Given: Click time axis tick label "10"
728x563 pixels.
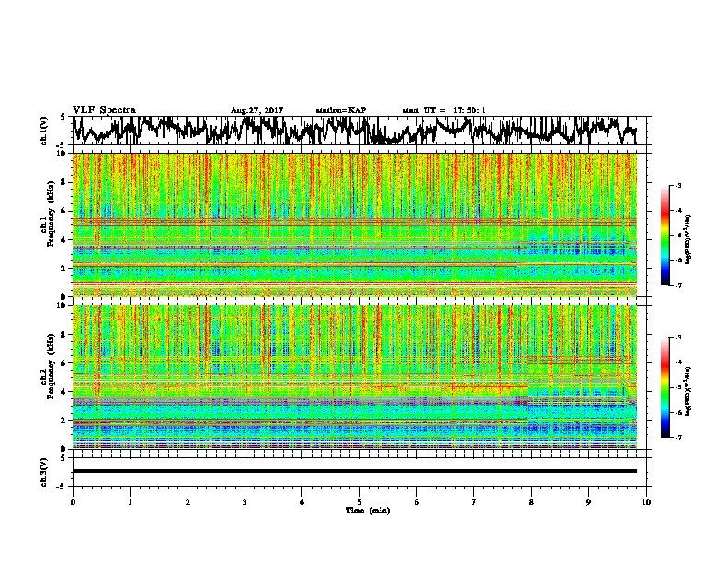Looking at the screenshot, I should click(646, 501).
